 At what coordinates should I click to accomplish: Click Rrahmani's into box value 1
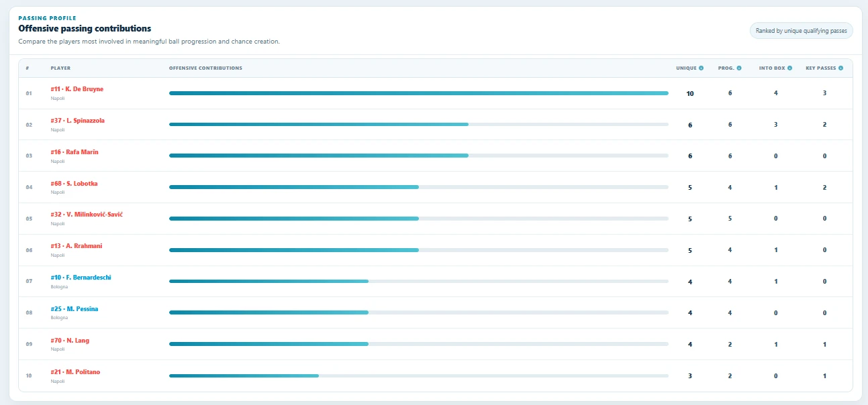776,249
